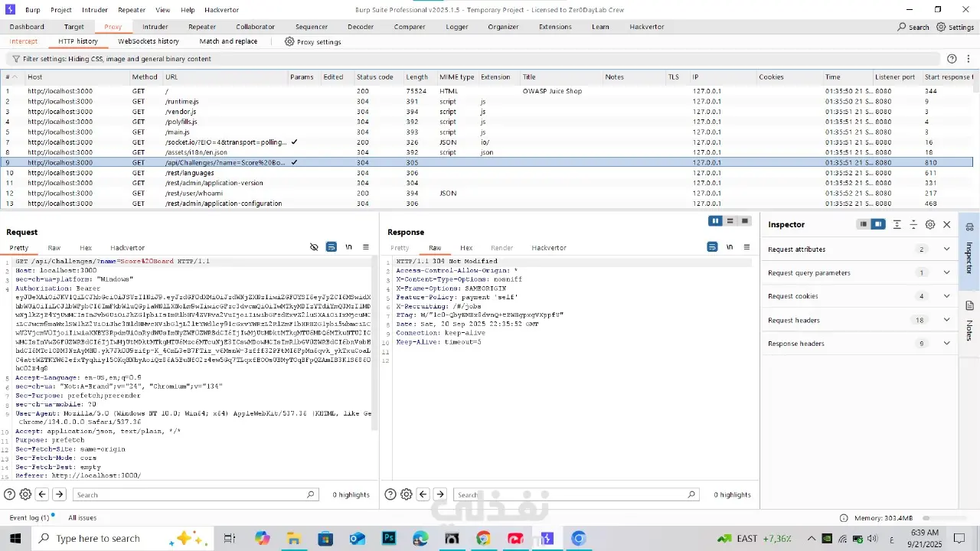Expand all Inspector sections
This screenshot has width=980, height=551.
point(897,224)
